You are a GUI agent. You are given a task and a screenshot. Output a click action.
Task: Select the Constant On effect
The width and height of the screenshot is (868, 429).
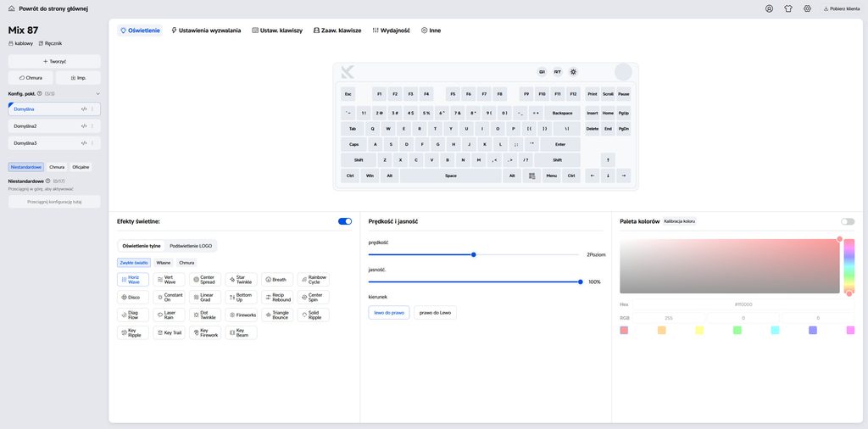169,298
